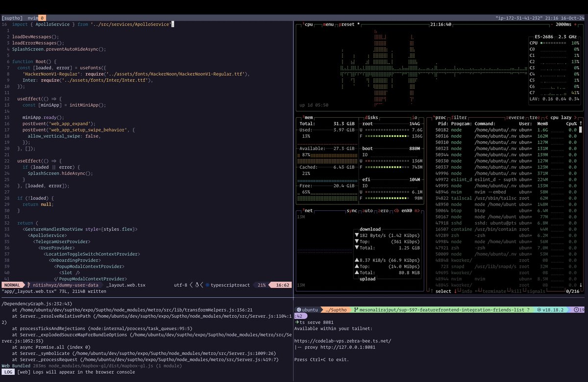The height and width of the screenshot is (382, 588).
Task: Click the LOG badge in Metro bundler output
Action: point(7,372)
